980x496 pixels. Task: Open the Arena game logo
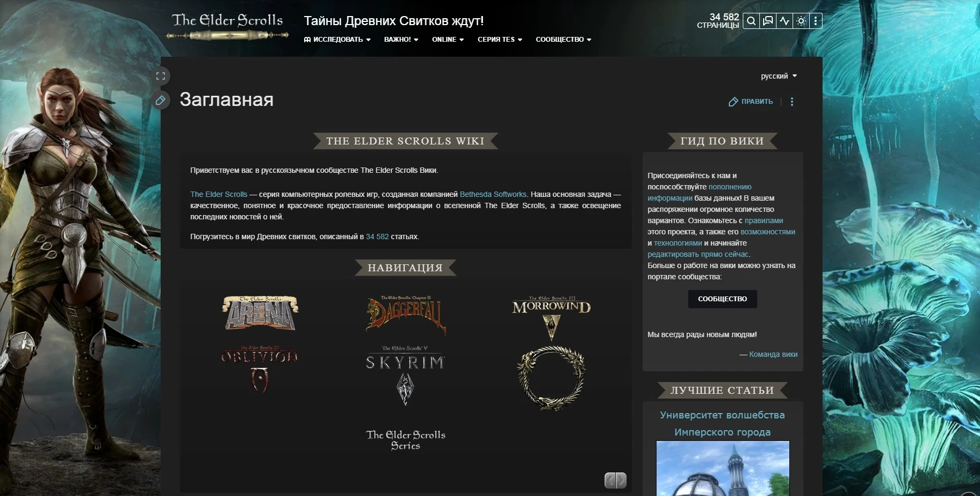coord(260,313)
